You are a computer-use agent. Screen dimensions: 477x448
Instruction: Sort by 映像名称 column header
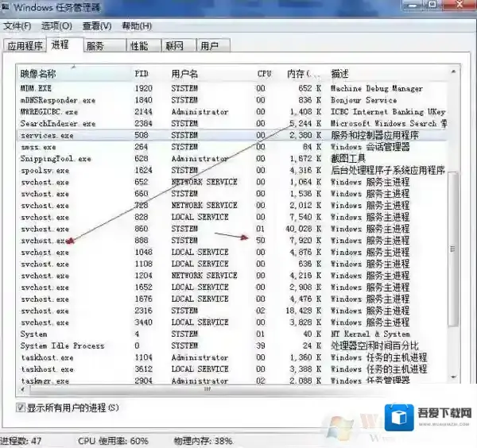tap(74, 74)
